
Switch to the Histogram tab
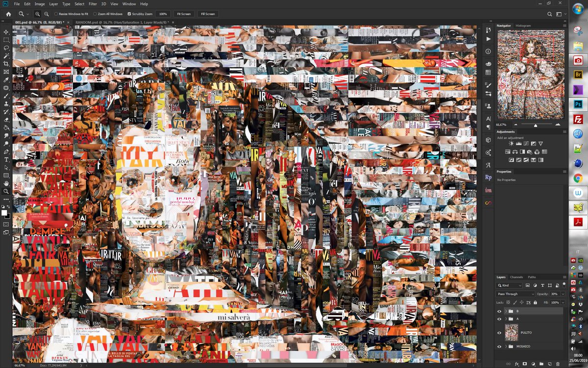pyautogui.click(x=523, y=26)
